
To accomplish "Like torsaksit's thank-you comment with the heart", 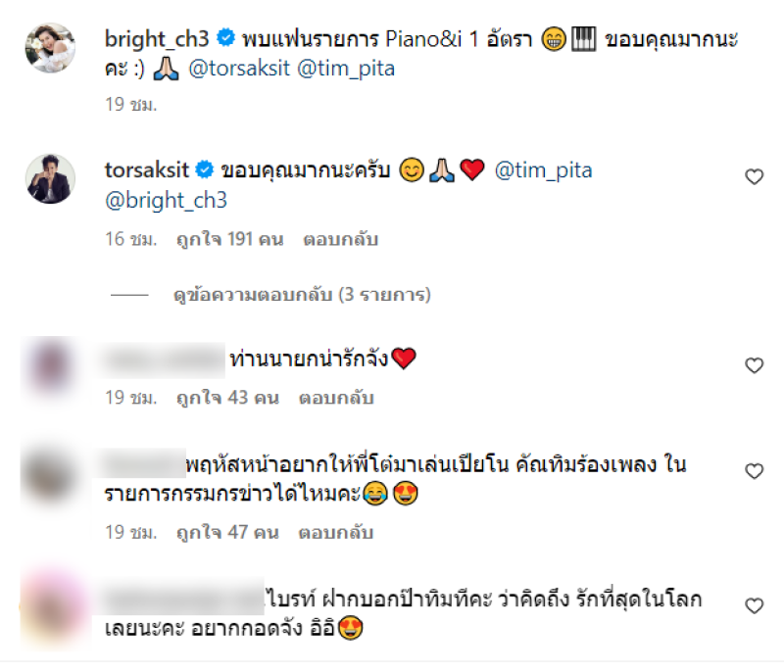I will click(x=754, y=177).
